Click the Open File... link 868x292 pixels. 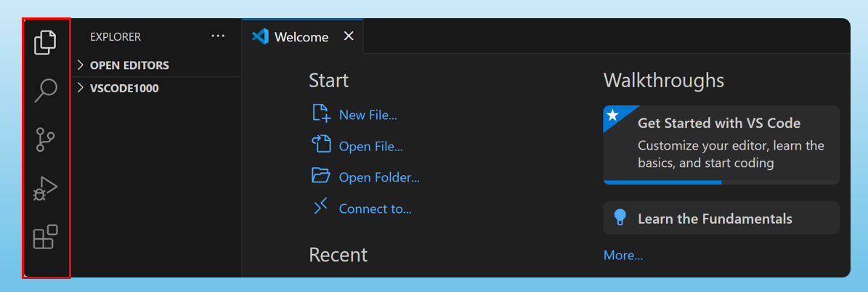[x=371, y=147]
